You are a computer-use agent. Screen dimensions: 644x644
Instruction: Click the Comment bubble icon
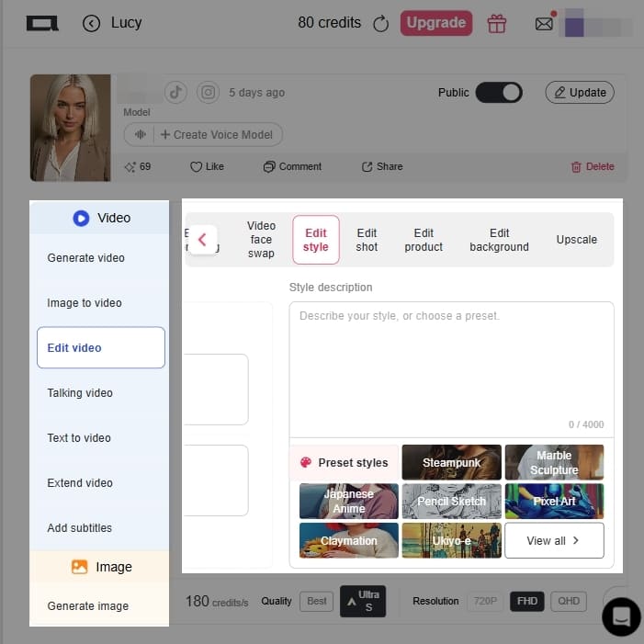pos(268,167)
